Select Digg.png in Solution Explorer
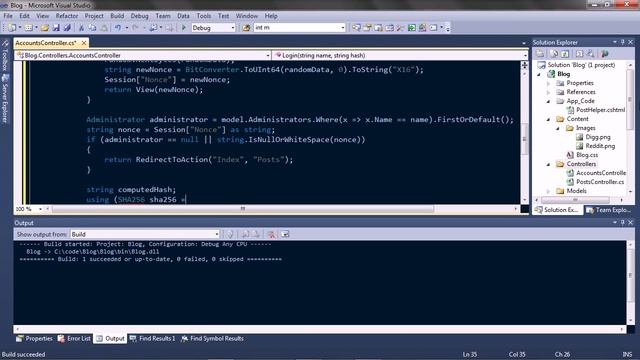Image resolution: width=640 pixels, height=360 pixels. 598,137
